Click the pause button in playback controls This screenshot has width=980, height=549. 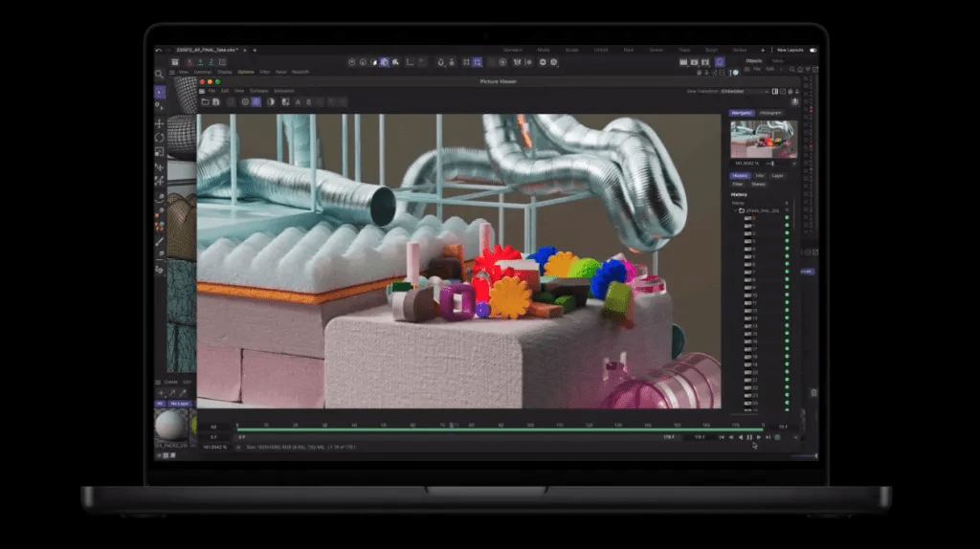pos(749,438)
